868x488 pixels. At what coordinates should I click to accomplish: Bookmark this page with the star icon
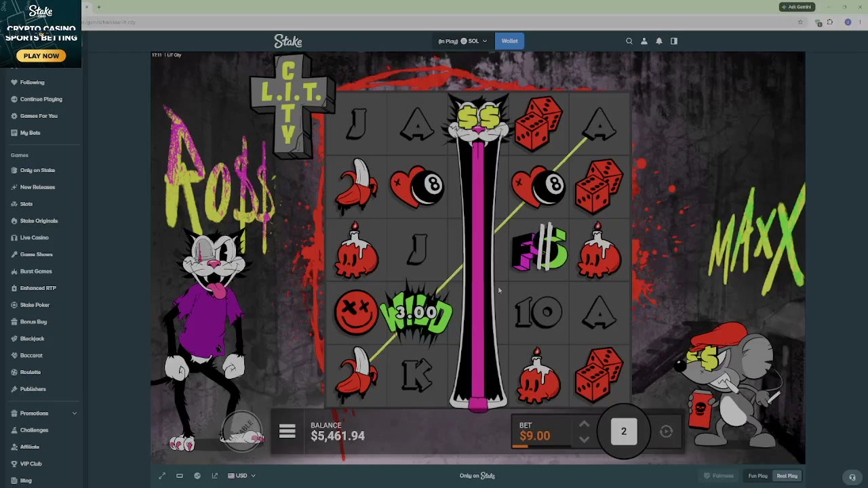click(x=800, y=22)
